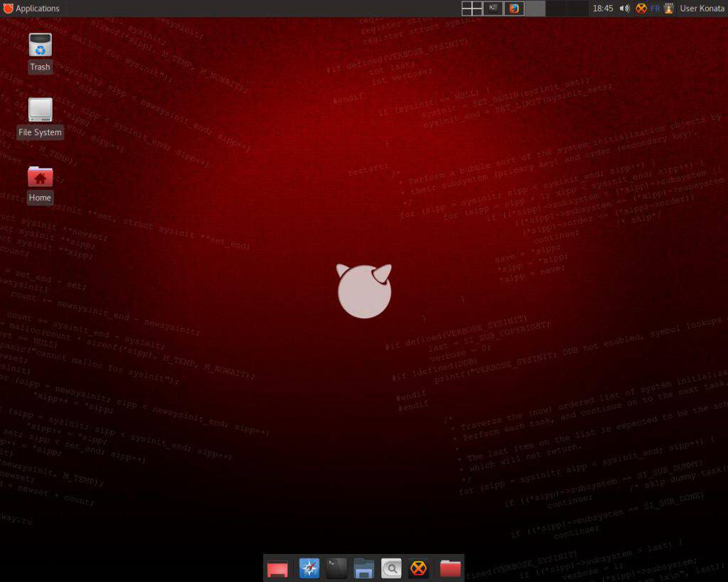
Task: Click the 18:45 clock
Action: coord(603,9)
